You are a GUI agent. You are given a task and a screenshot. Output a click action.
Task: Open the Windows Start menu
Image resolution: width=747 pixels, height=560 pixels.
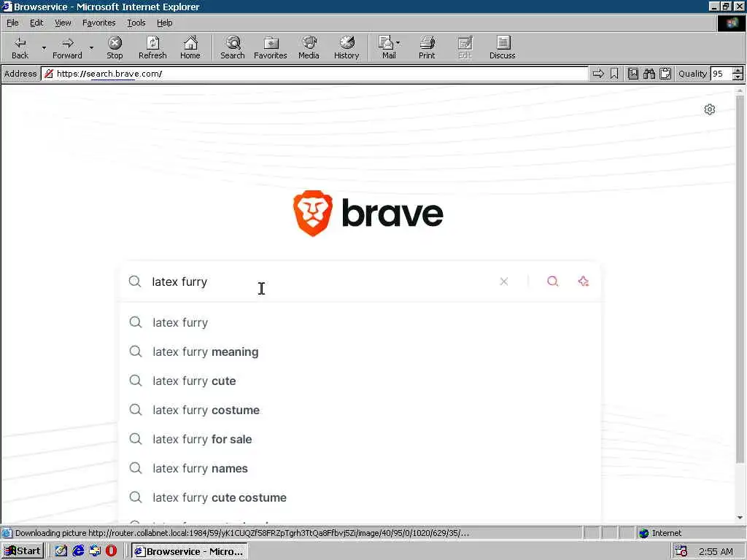23,551
